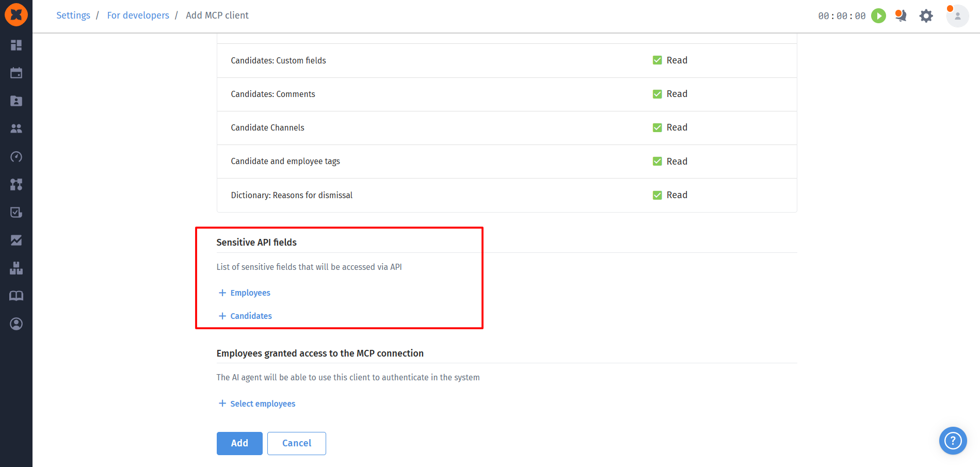Open the calendar icon in sidebar

click(16, 73)
